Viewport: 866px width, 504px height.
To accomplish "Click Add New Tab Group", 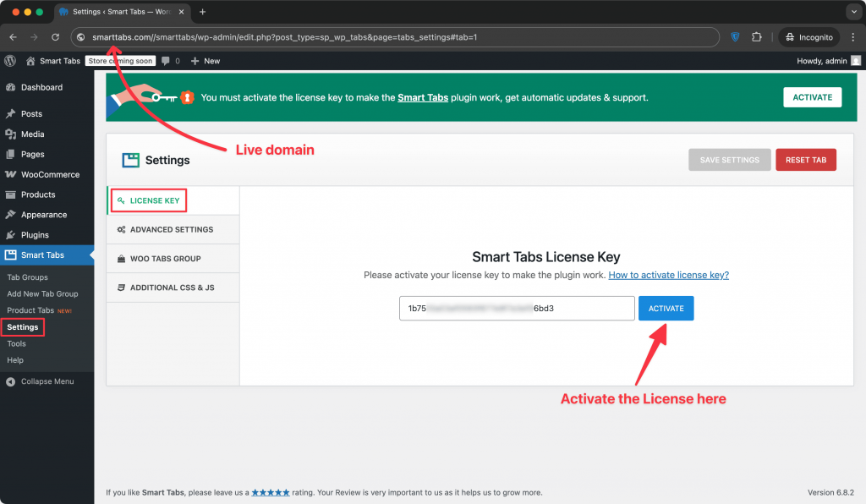I will 42,293.
